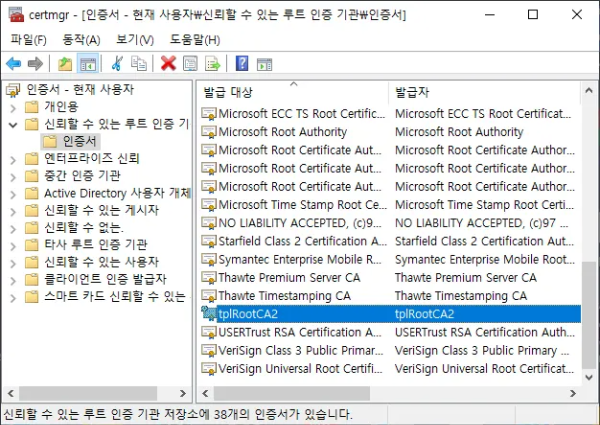This screenshot has height=425, width=600.
Task: Toggle the console tree show/hide icon
Action: tap(88, 64)
